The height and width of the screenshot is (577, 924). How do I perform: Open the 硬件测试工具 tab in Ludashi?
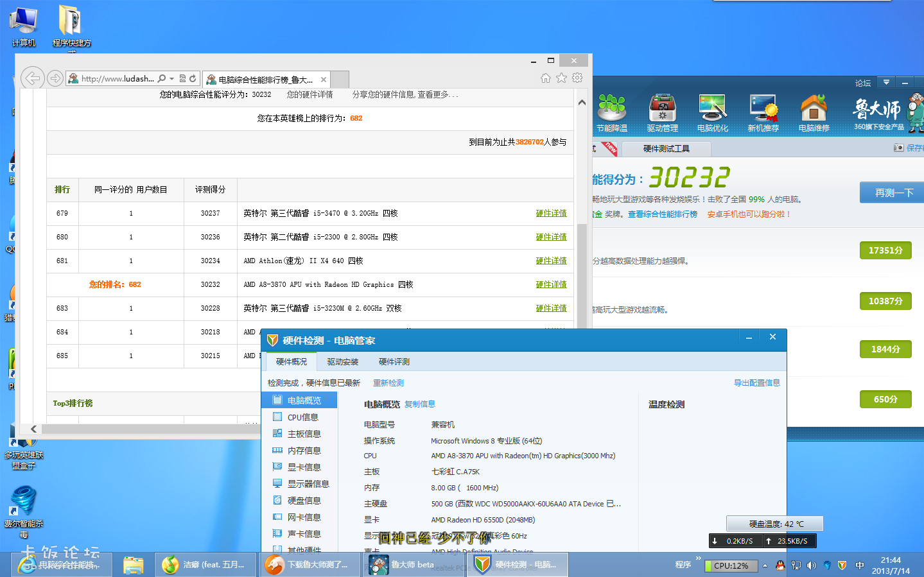click(667, 149)
